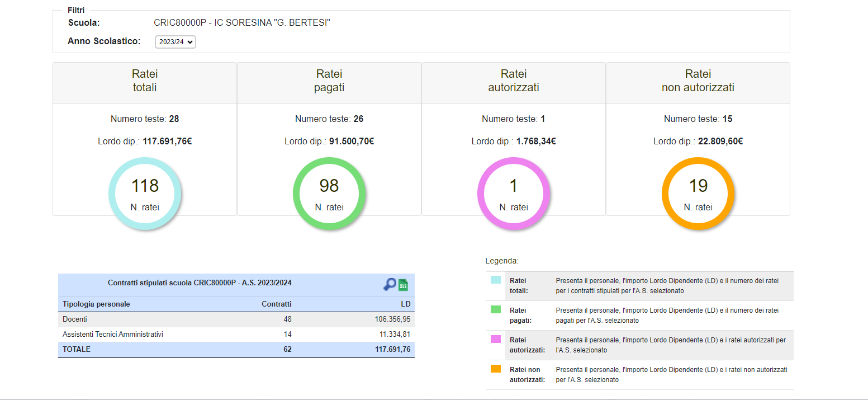
Task: Click the cyan Ratei totali circle
Action: (x=145, y=194)
